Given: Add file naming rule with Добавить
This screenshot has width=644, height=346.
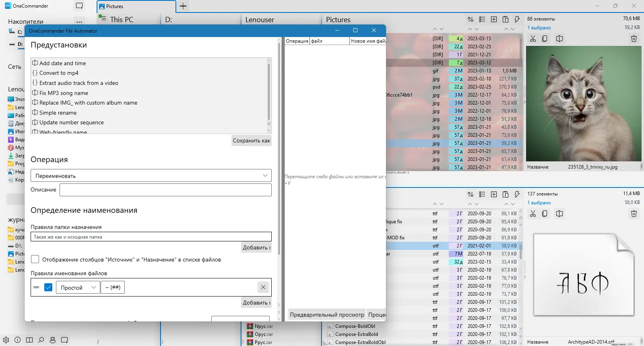Looking at the screenshot, I should click(257, 303).
